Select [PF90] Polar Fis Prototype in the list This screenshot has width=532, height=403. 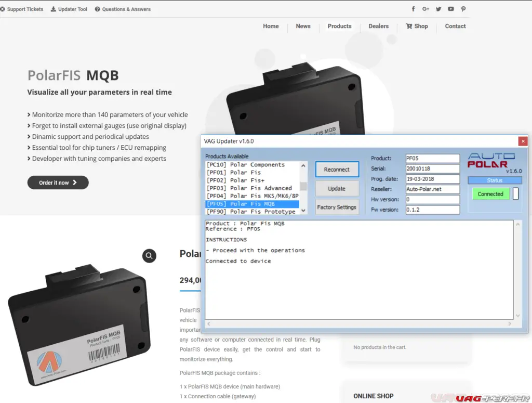click(x=252, y=212)
